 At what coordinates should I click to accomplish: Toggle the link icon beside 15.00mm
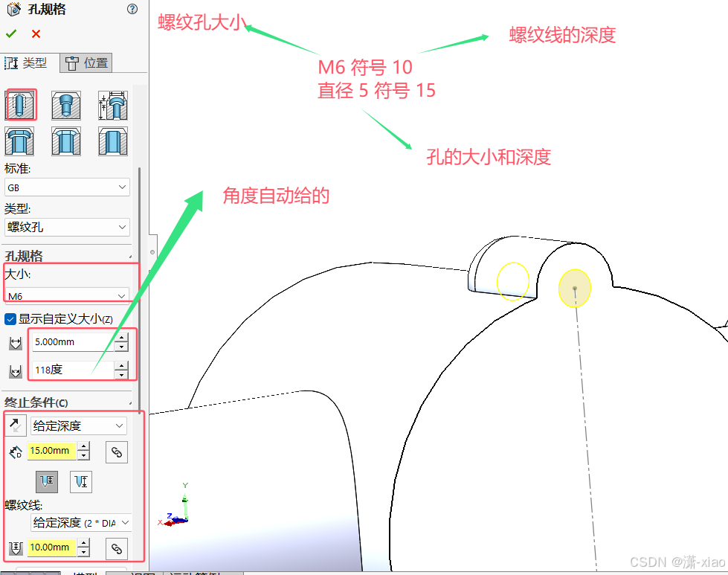click(117, 452)
